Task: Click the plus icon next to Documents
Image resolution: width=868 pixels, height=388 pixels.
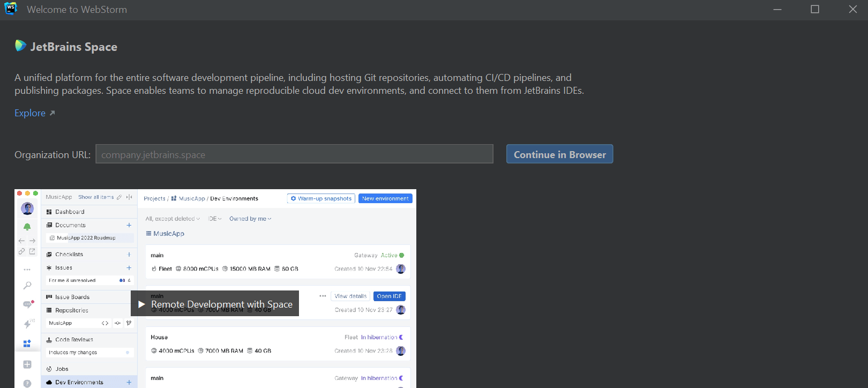Action: (x=129, y=225)
